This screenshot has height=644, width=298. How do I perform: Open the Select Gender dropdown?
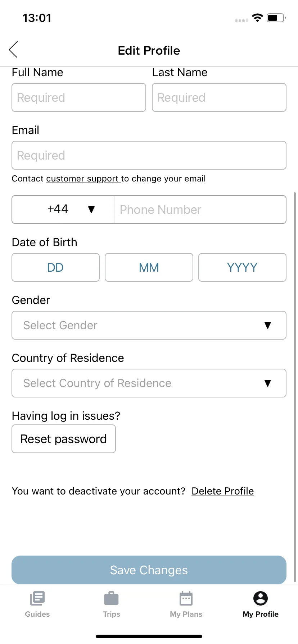149,325
